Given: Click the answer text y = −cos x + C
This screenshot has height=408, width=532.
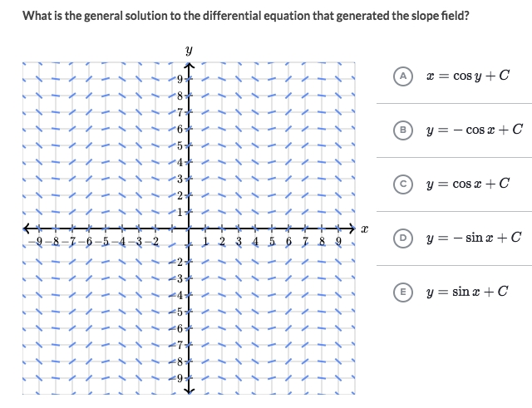Looking at the screenshot, I should point(471,129).
